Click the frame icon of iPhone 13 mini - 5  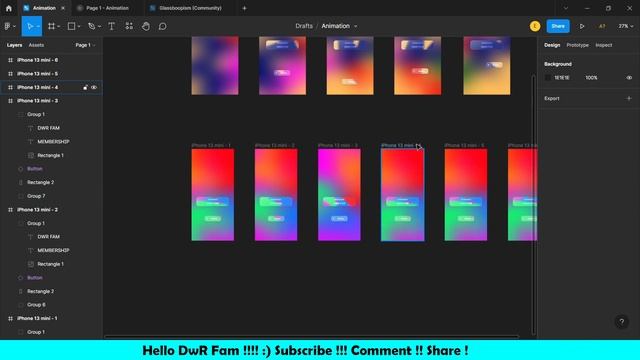10,74
